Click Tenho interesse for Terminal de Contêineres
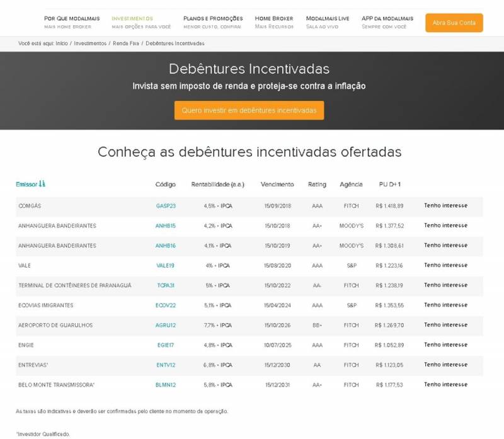 pos(445,285)
